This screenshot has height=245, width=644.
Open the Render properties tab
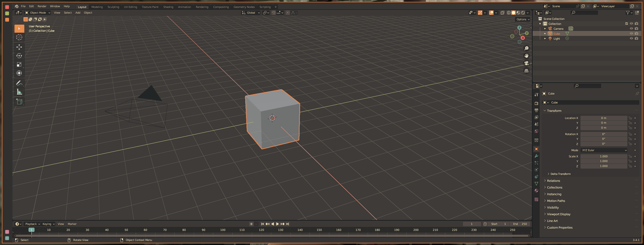pos(536,103)
